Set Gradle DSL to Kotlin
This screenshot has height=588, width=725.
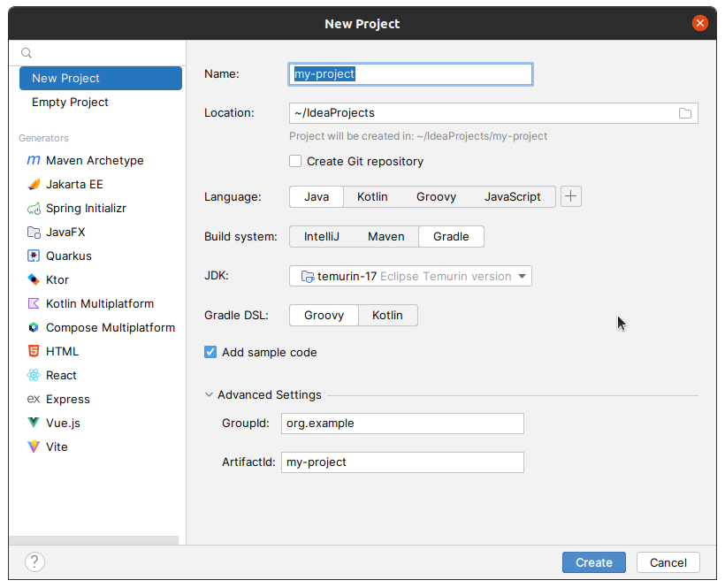pos(387,316)
